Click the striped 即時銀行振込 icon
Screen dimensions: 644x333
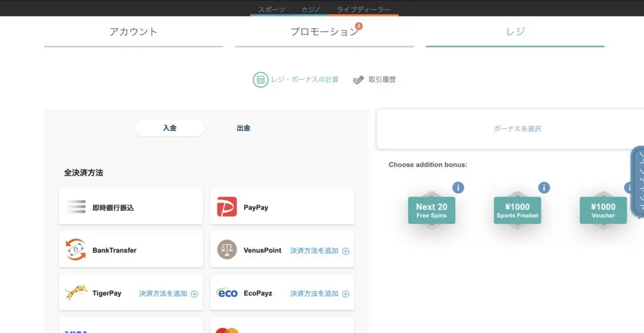coord(76,207)
